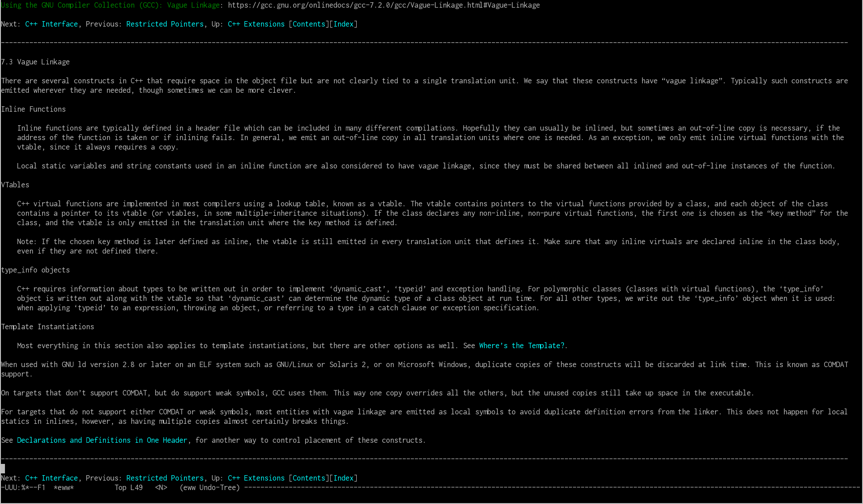Click the paragraph starting 'C++ requires information about types'
Screen dimensions: 863x504
(426, 298)
